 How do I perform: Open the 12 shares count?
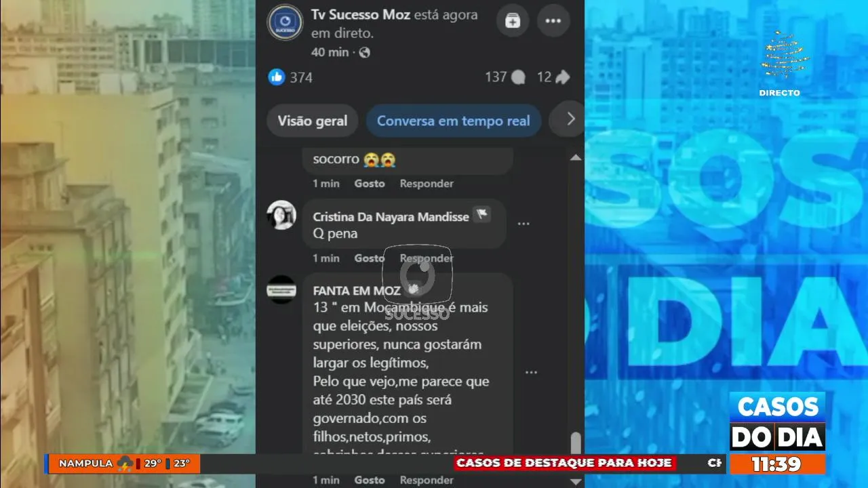[553, 77]
